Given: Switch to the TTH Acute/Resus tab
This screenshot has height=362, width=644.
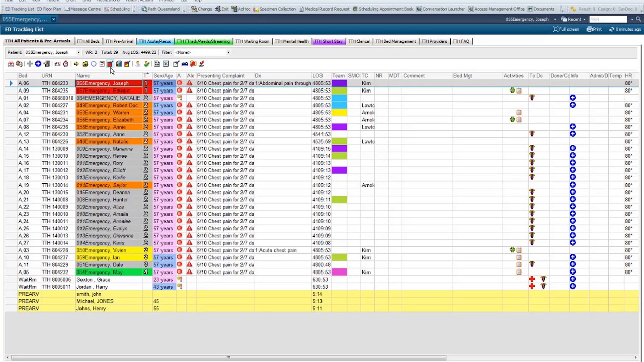Looking at the screenshot, I should click(155, 41).
